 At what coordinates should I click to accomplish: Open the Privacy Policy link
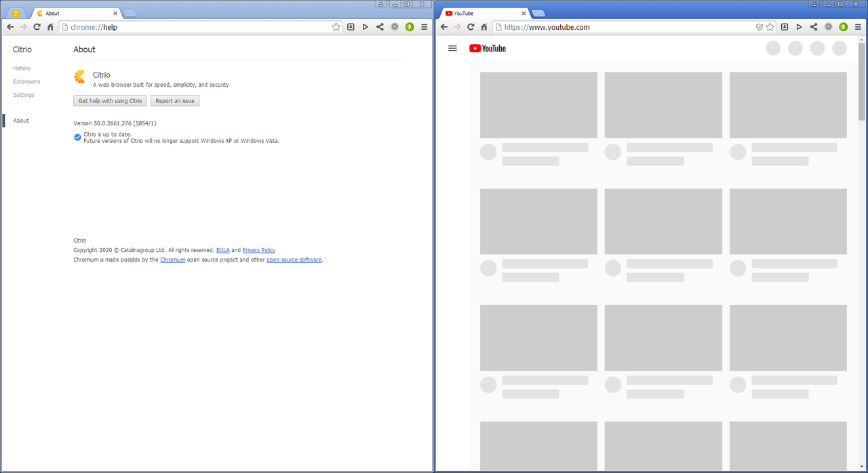(x=259, y=250)
